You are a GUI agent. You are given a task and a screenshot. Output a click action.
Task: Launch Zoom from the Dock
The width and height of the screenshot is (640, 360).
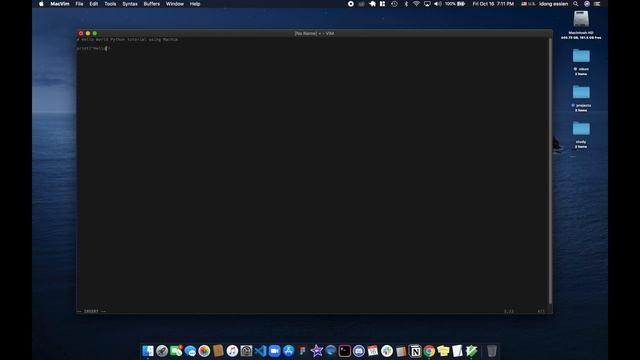pyautogui.click(x=274, y=351)
